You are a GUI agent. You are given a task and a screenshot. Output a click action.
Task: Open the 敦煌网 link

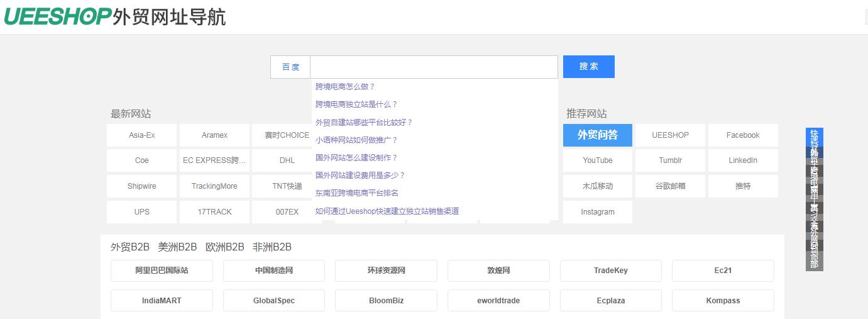[x=498, y=271]
